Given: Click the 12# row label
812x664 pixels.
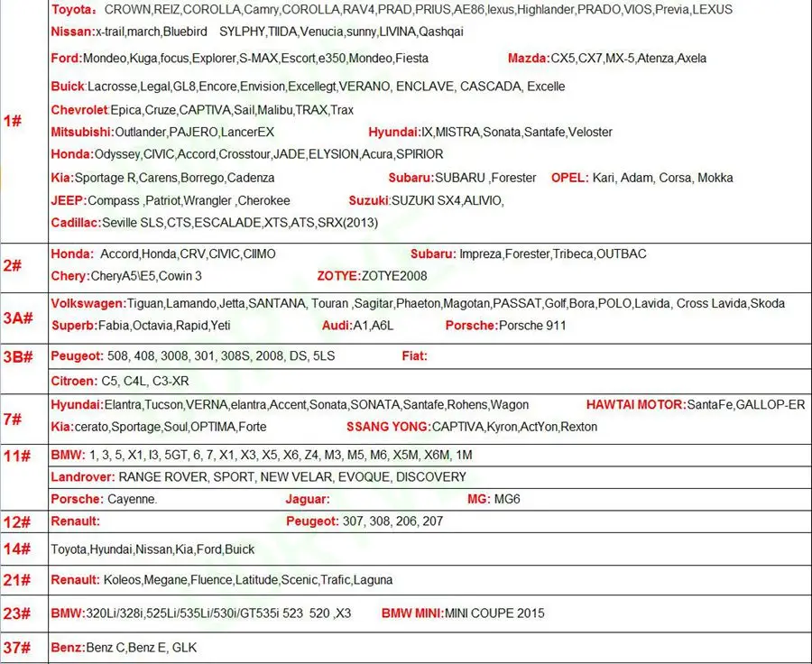Looking at the screenshot, I should (16, 522).
